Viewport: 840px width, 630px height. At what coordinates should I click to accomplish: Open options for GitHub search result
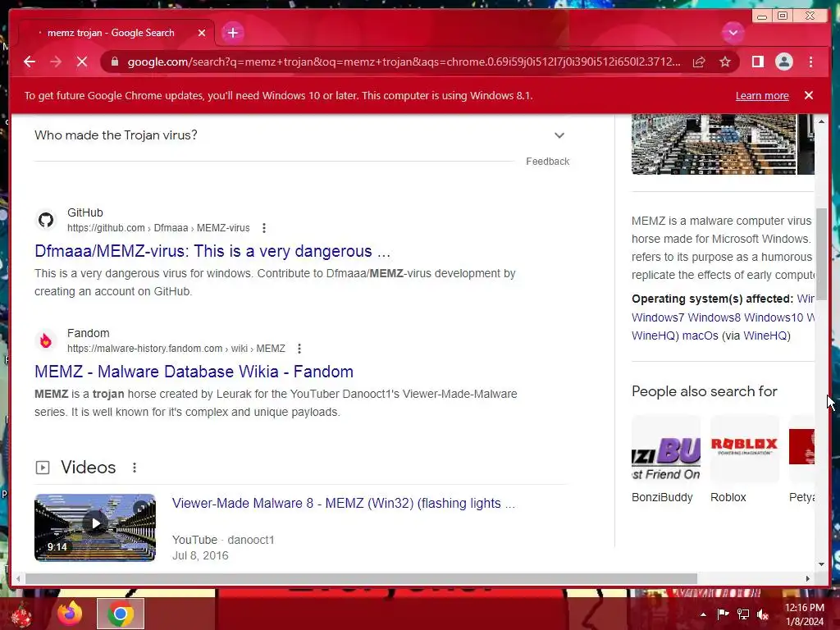263,228
